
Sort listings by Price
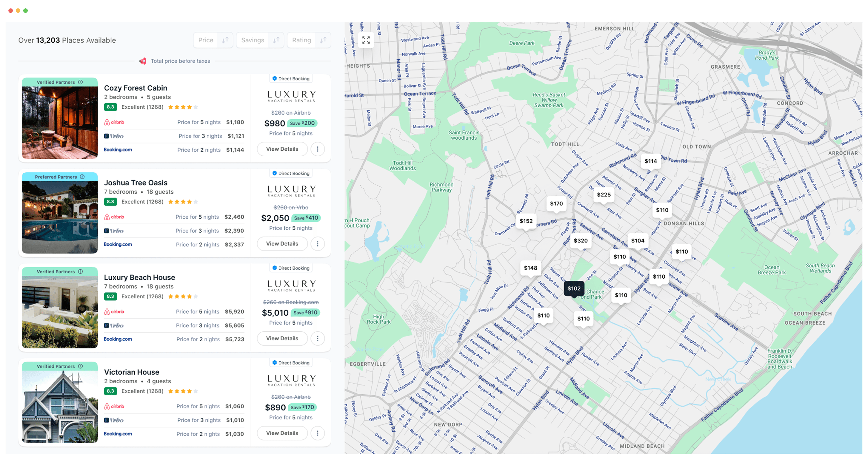pyautogui.click(x=206, y=40)
